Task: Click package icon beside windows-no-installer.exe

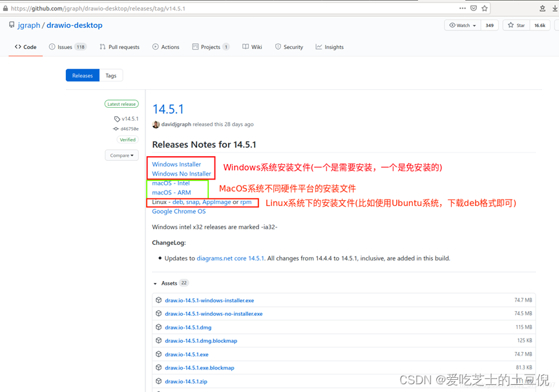Action: 158,314
